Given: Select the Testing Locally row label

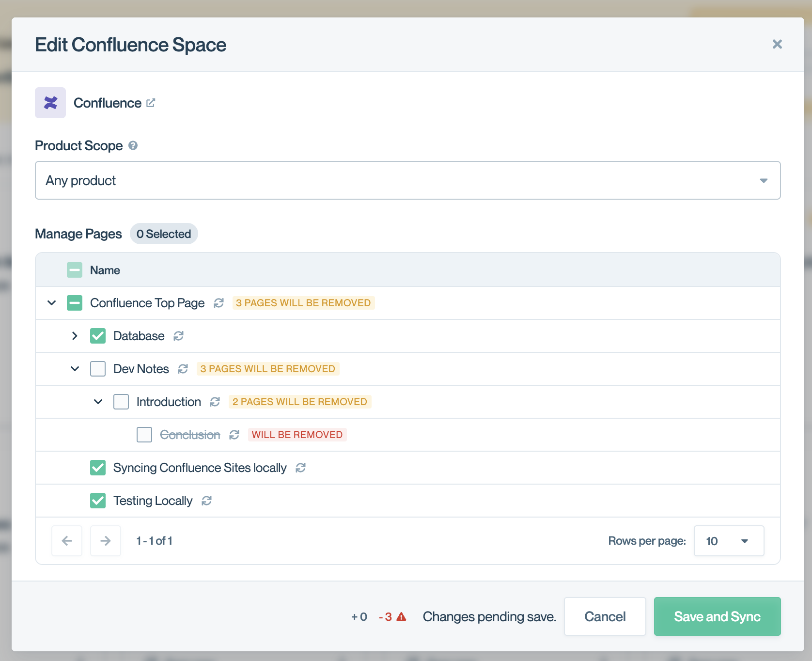Looking at the screenshot, I should point(153,501).
